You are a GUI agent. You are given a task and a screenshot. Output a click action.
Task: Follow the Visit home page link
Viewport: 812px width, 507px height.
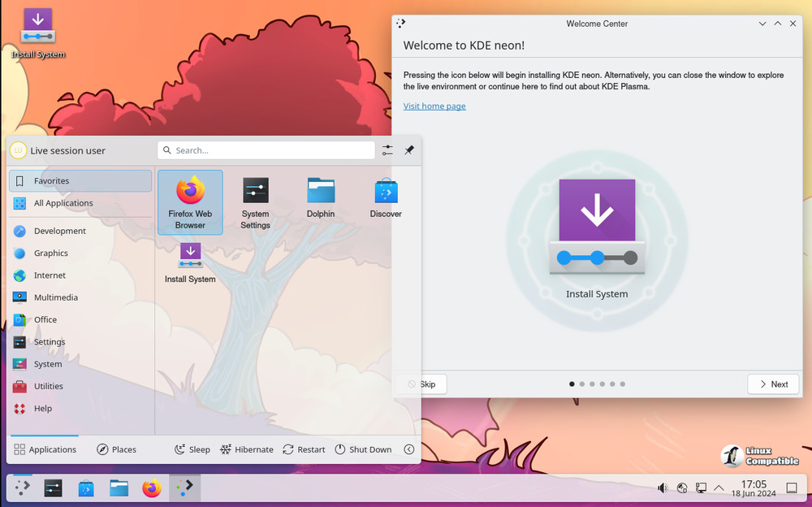click(x=434, y=106)
